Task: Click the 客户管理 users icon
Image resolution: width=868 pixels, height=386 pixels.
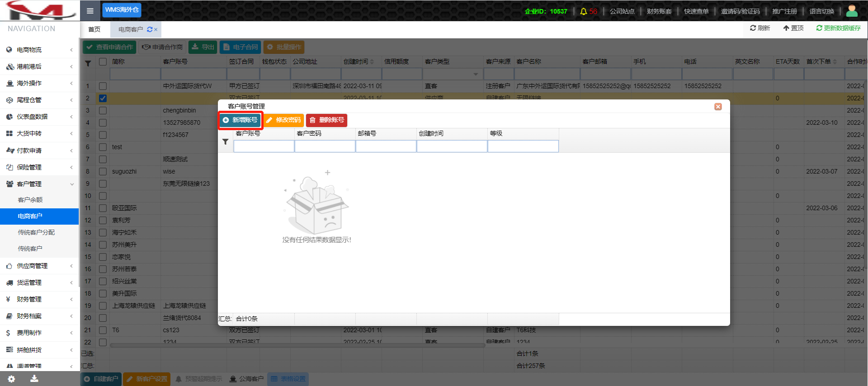Action: coord(9,184)
